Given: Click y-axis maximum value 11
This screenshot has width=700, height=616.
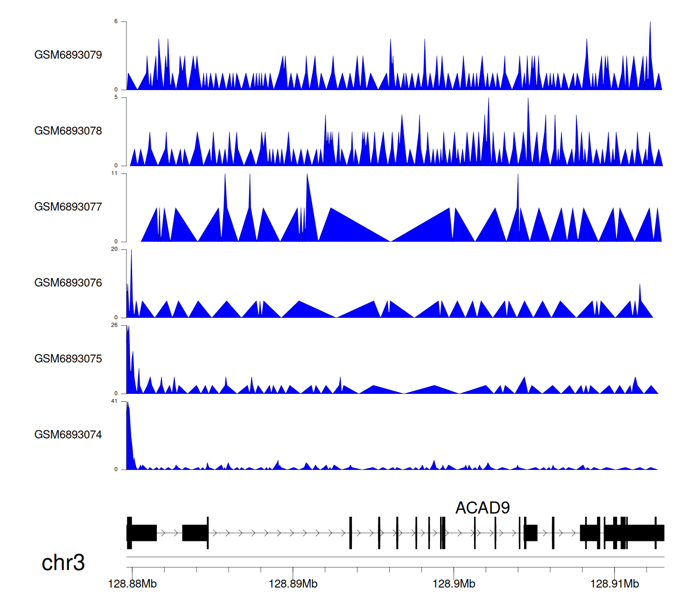Looking at the screenshot, I should pyautogui.click(x=114, y=173).
